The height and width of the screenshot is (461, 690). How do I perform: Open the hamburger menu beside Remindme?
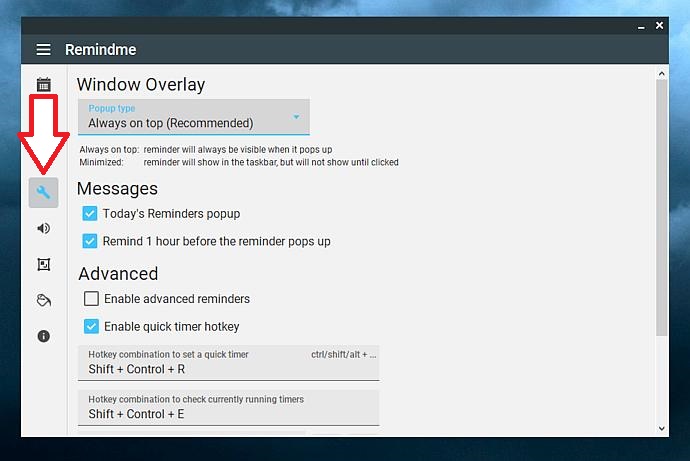(43, 49)
